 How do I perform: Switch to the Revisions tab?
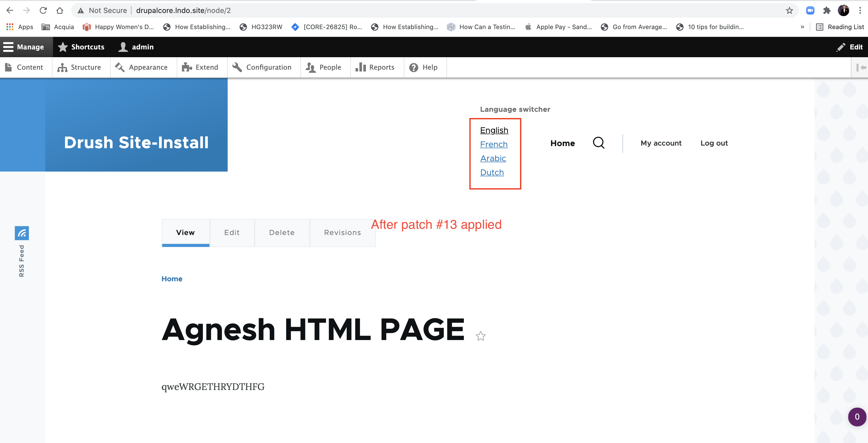point(342,233)
